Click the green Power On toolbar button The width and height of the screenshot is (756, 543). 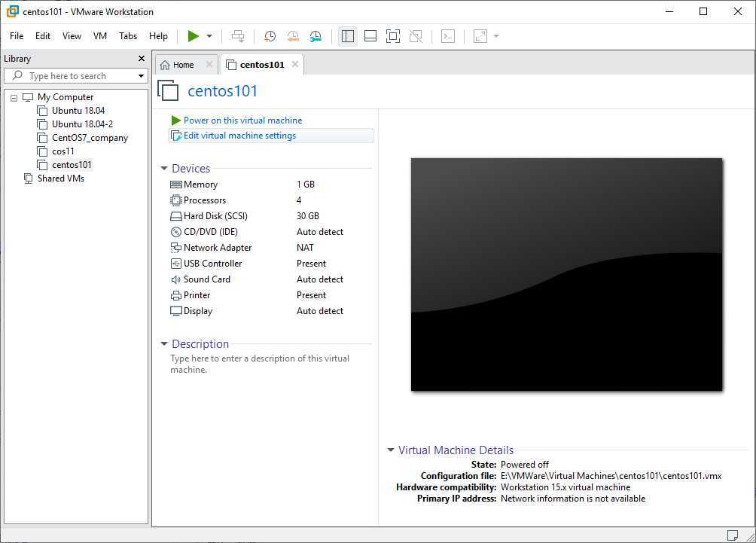click(x=194, y=36)
